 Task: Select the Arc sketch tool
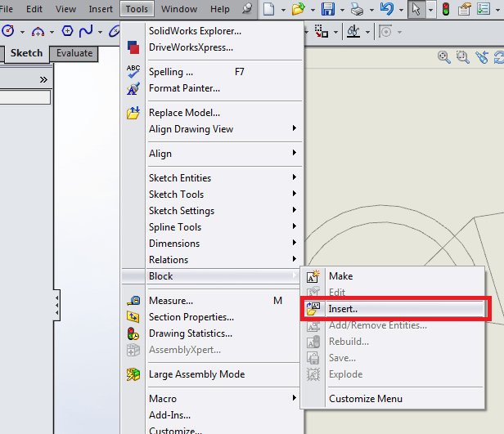(38, 31)
